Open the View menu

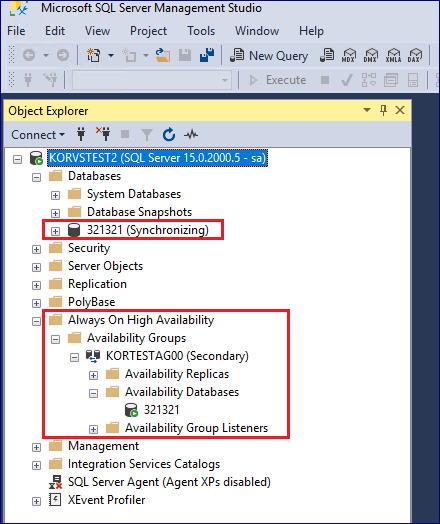tap(97, 31)
